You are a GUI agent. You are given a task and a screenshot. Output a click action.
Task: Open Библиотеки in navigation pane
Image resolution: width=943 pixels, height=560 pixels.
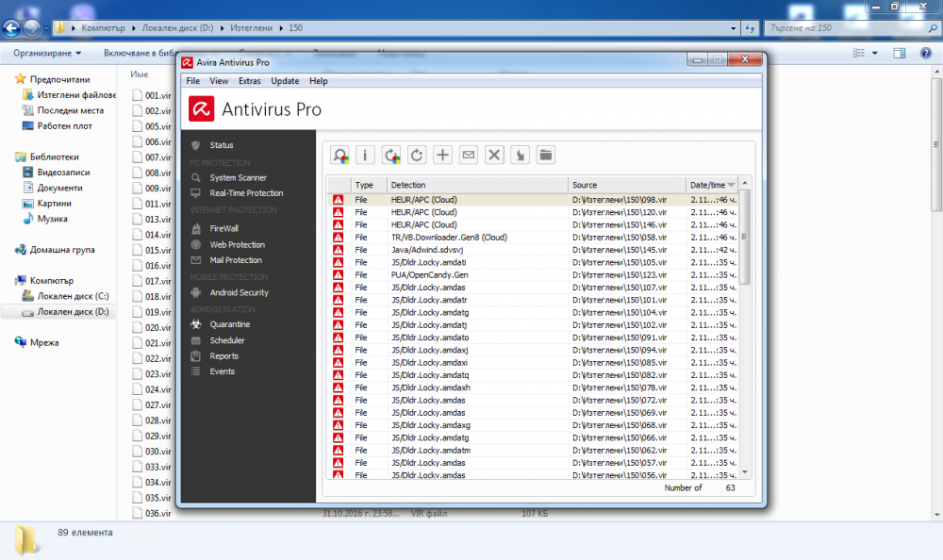pyautogui.click(x=54, y=157)
